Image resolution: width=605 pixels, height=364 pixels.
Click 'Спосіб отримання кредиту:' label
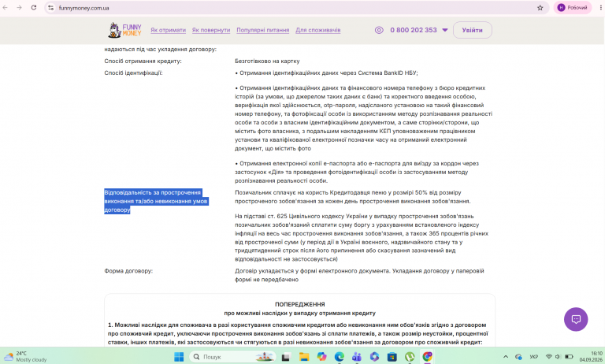click(143, 61)
